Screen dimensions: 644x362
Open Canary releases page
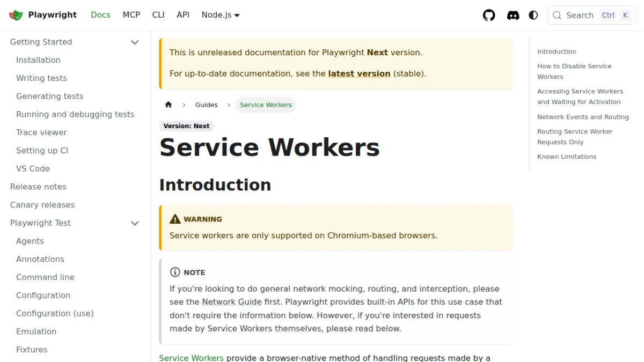tap(42, 205)
